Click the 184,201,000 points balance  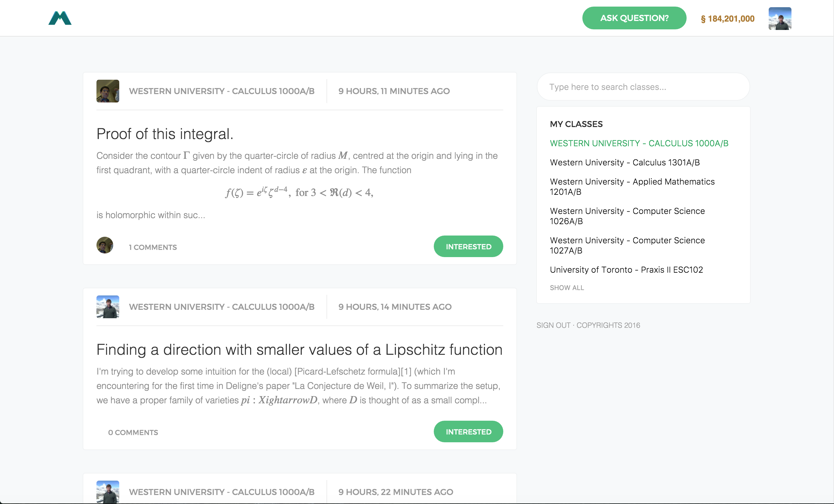coord(727,19)
